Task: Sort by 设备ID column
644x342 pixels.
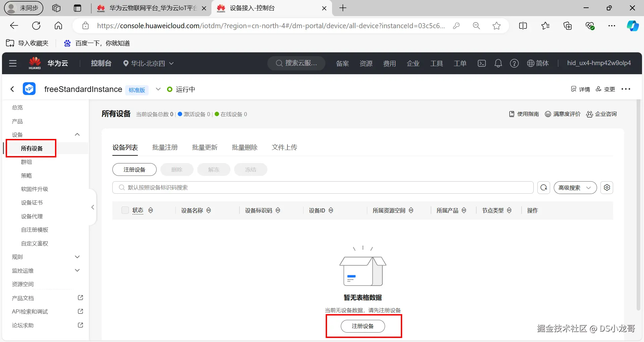Action: click(331, 210)
